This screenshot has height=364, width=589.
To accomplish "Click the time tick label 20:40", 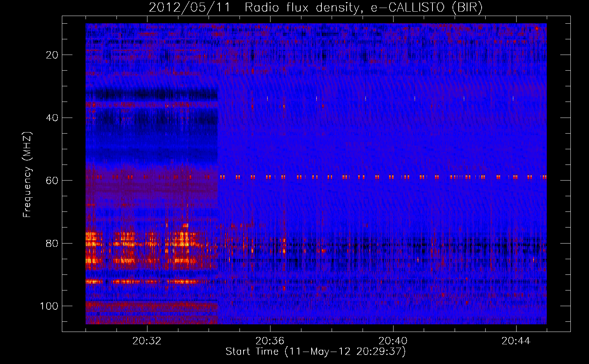I will 393,341.
